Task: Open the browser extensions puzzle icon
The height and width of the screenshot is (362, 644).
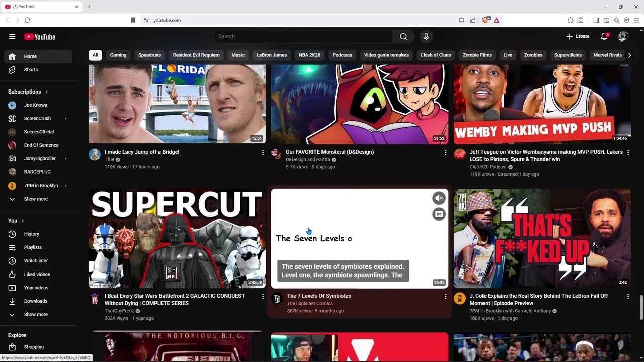Action: (570, 20)
